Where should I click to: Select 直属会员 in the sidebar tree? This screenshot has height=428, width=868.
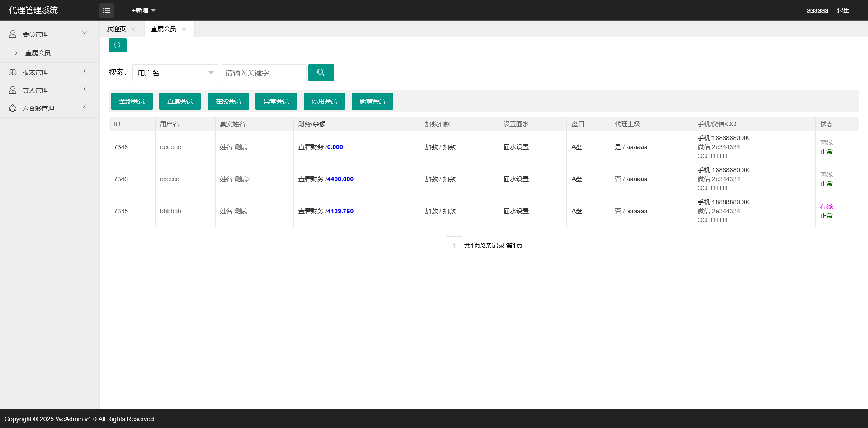coord(38,53)
